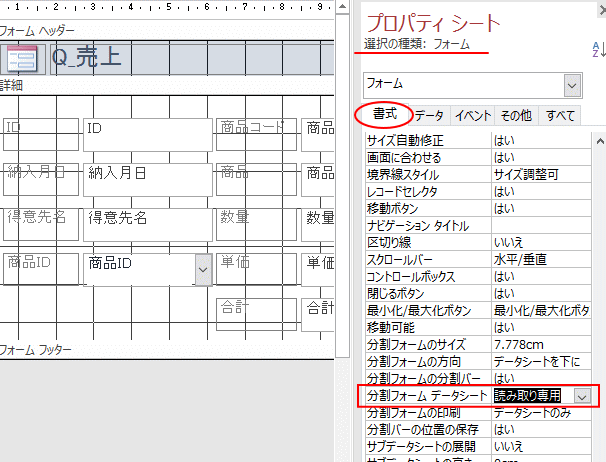
Task: Select the 合計 label control
Action: (256, 314)
